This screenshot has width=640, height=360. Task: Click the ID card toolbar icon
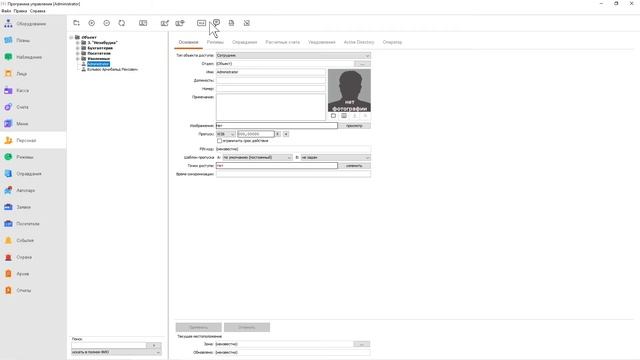143,23
